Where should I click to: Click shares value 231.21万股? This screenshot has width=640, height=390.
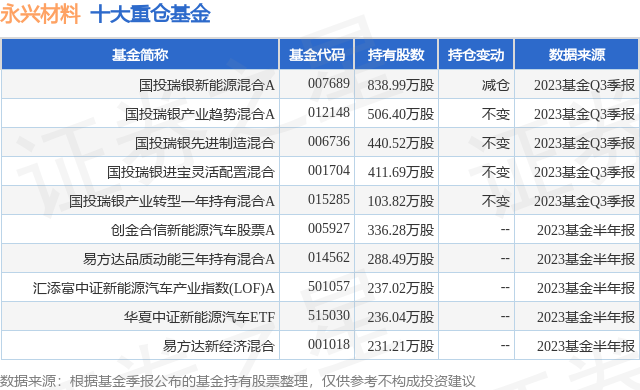400,346
